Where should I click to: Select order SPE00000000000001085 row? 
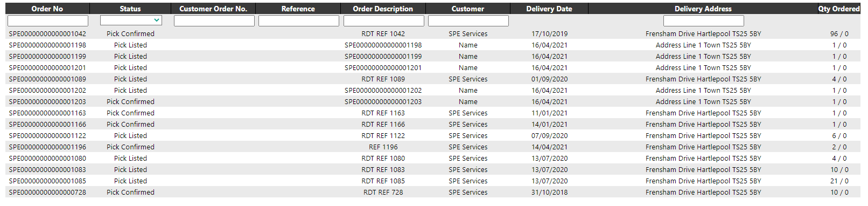coord(433,181)
